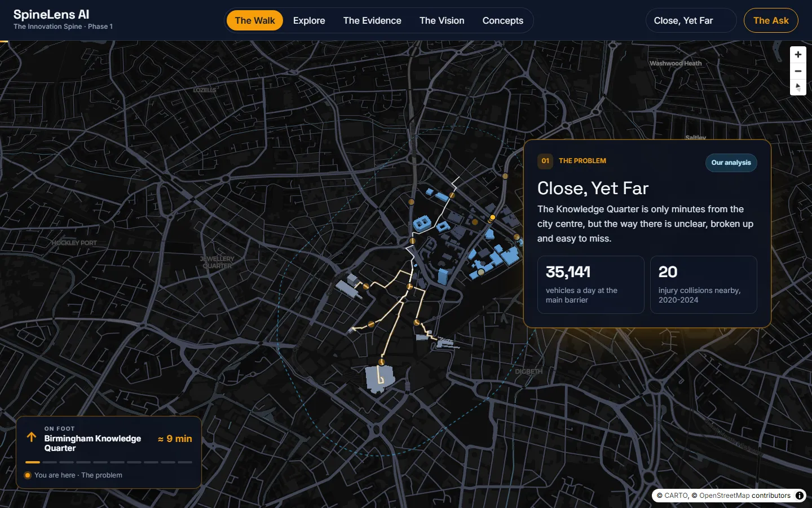Open the CARTO attribution link

(676, 496)
